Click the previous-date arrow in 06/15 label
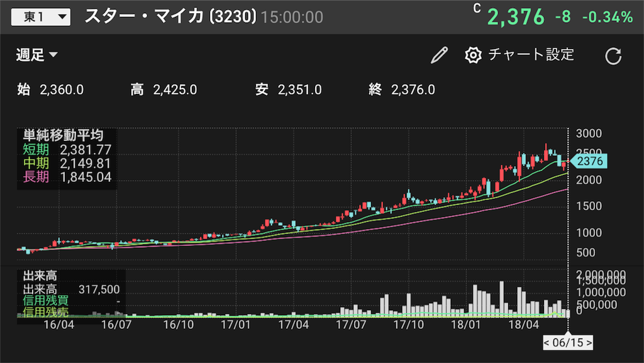This screenshot has width=644, height=363. pyautogui.click(x=547, y=342)
